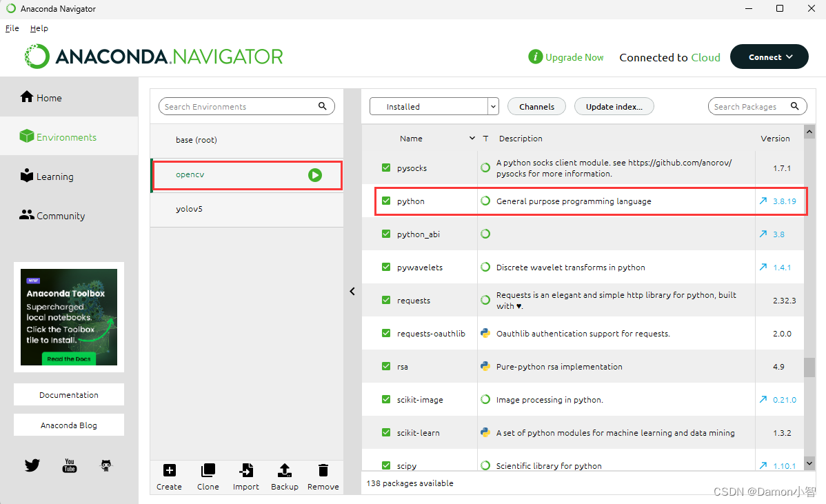The height and width of the screenshot is (504, 826).
Task: Collapse the environments panel with the chevron
Action: pos(352,292)
